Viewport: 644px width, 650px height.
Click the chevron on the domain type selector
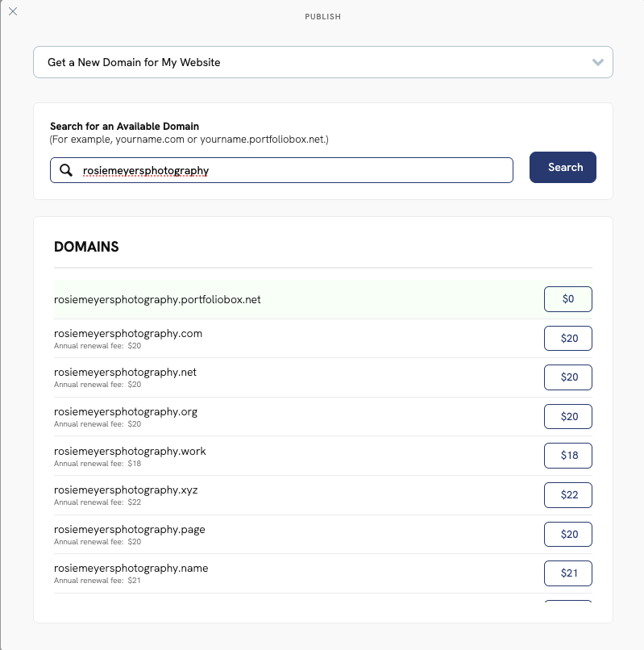click(x=597, y=62)
